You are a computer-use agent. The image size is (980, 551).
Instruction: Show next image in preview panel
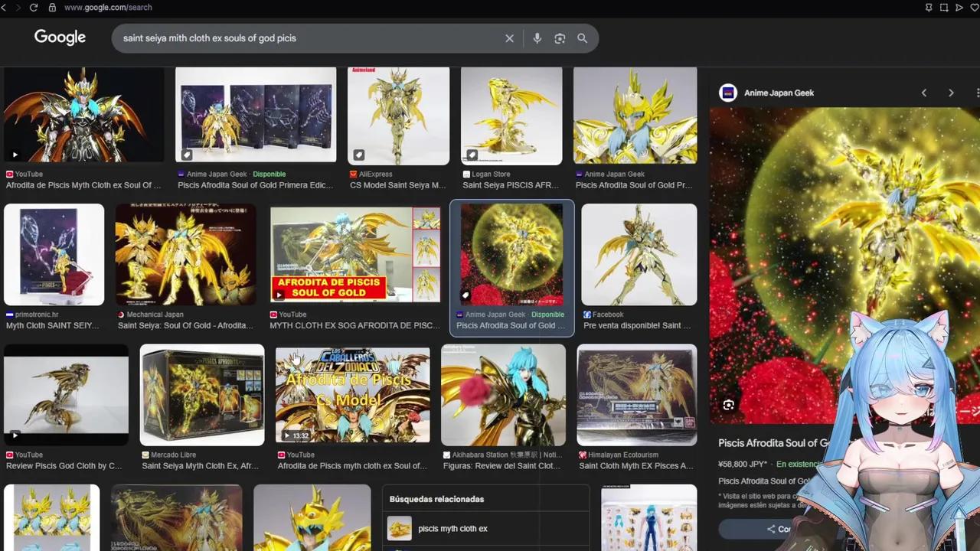click(951, 93)
